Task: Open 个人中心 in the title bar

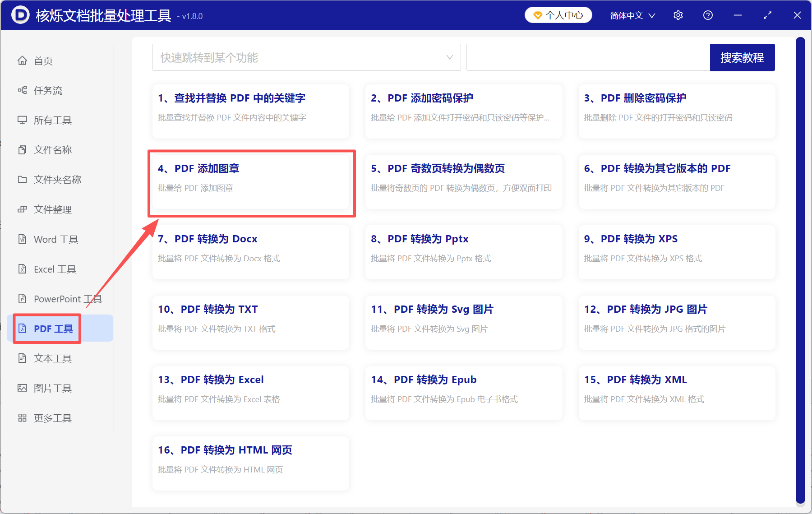Action: pos(558,15)
